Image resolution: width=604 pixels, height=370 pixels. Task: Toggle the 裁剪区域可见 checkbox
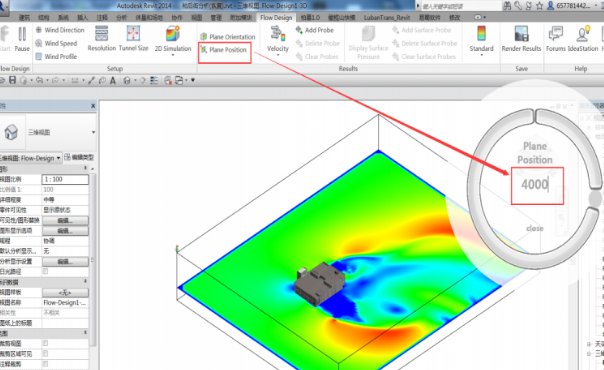(45, 353)
